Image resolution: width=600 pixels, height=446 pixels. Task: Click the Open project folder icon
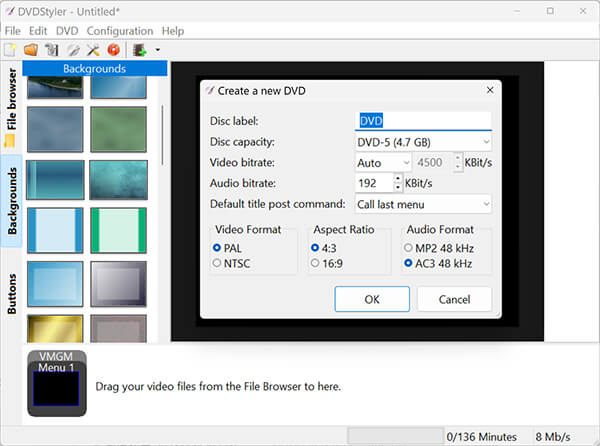pyautogui.click(x=31, y=50)
